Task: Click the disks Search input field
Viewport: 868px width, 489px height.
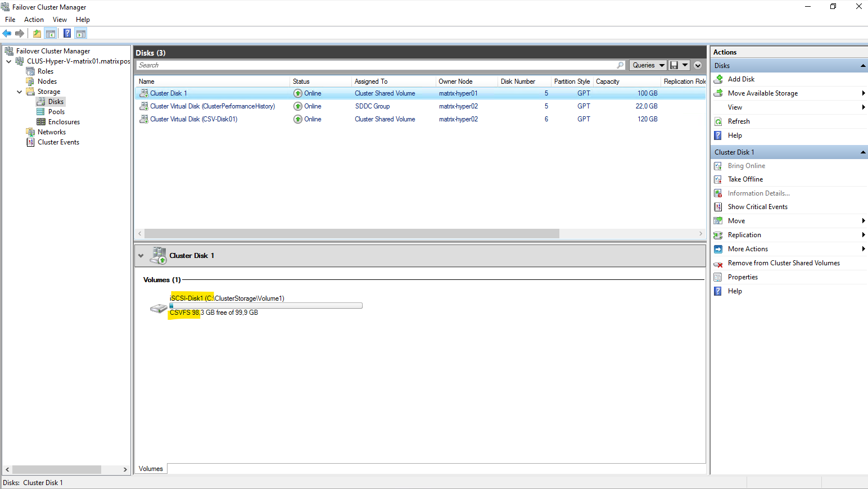Action: pyautogui.click(x=377, y=65)
